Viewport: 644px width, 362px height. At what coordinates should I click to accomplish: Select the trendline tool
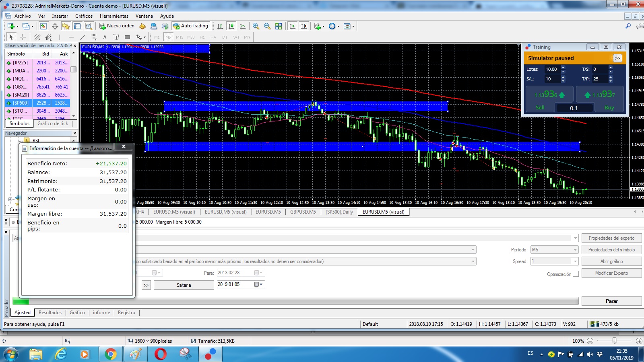[83, 37]
